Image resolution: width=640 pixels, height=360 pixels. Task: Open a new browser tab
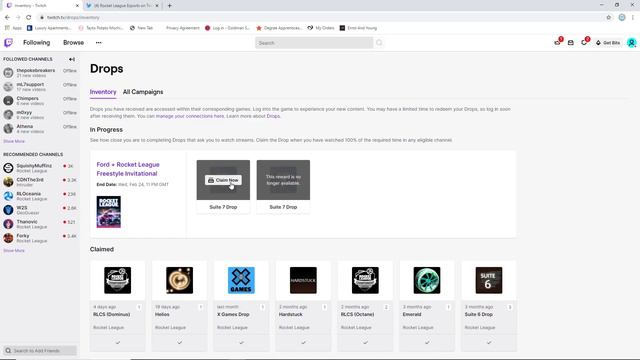pyautogui.click(x=169, y=6)
